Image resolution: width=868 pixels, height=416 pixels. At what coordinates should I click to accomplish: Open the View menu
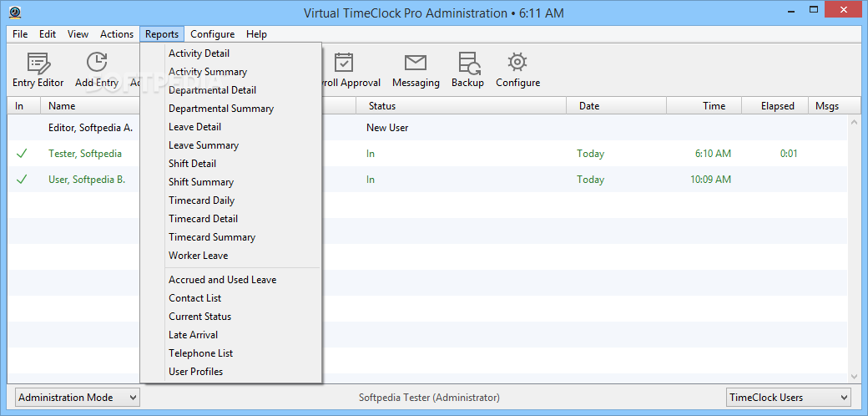[x=78, y=34]
